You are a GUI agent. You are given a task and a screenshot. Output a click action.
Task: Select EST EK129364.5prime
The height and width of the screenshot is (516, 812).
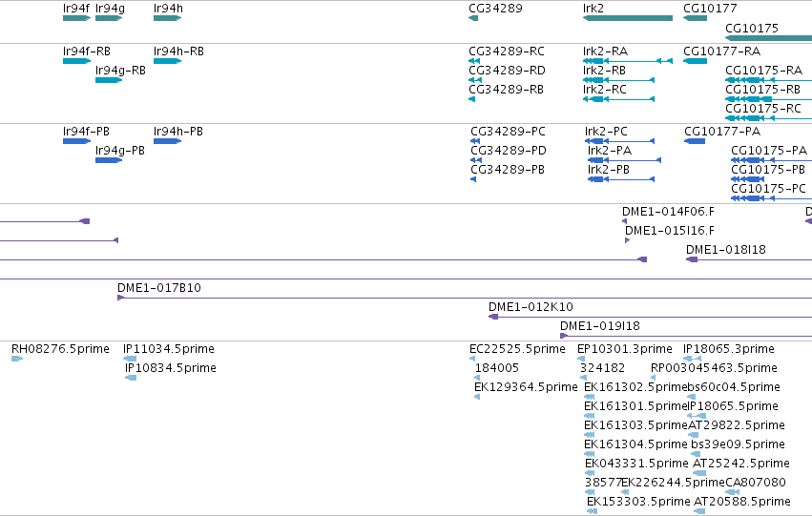pyautogui.click(x=526, y=387)
